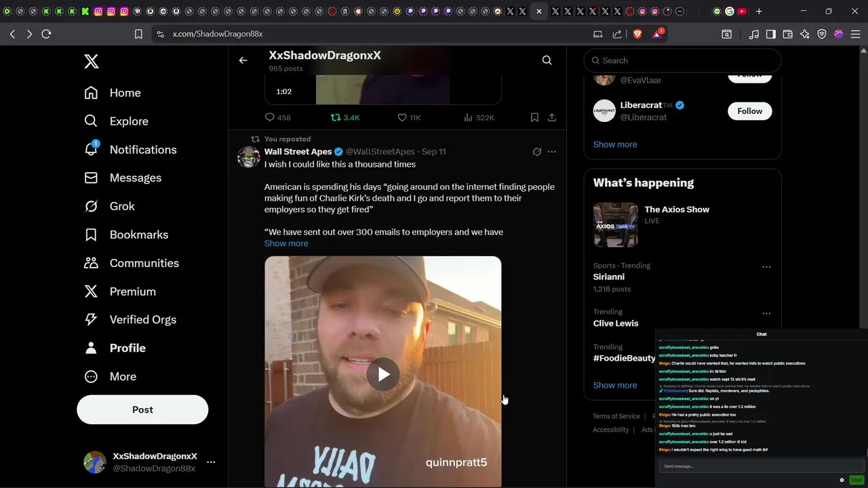View post analytics showing 522K views
This screenshot has width=868, height=488.
point(479,117)
